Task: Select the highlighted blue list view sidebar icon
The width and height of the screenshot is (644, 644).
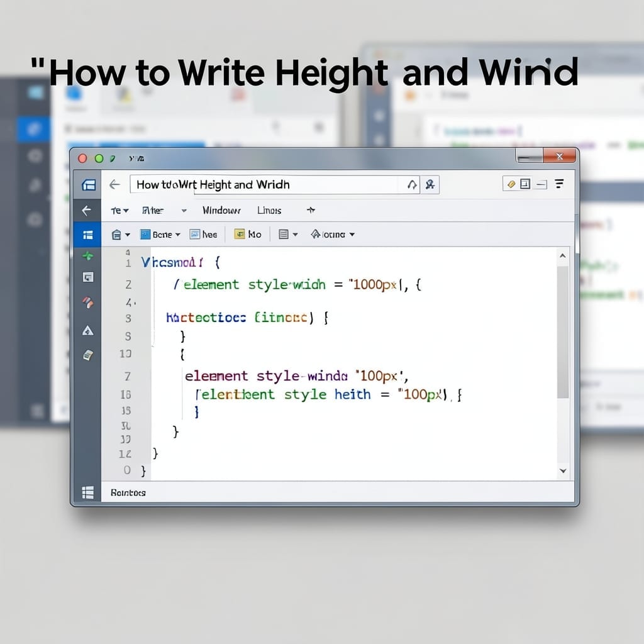Action: tap(87, 235)
